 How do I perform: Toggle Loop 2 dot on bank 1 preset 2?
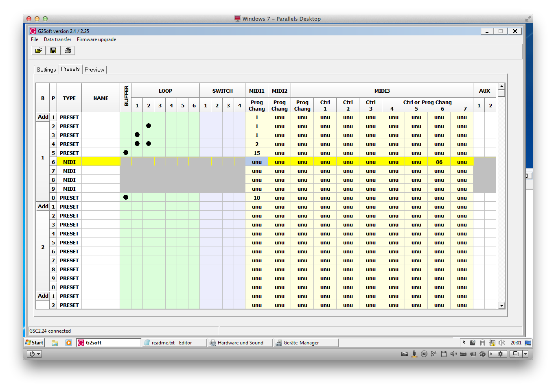pos(149,126)
